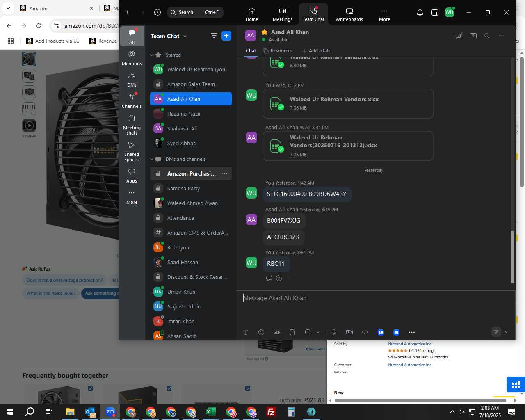Toggle second Frequently bought together checkbox

pyautogui.click(x=169, y=388)
